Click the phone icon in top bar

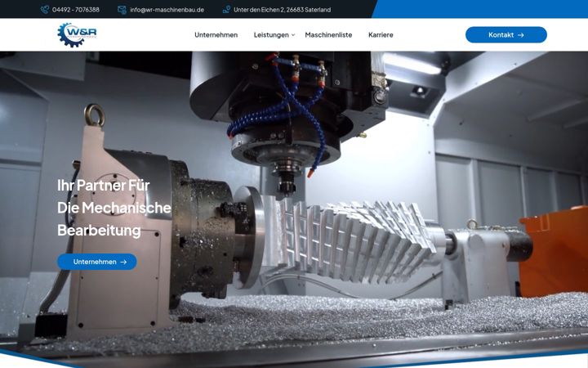[x=45, y=10]
